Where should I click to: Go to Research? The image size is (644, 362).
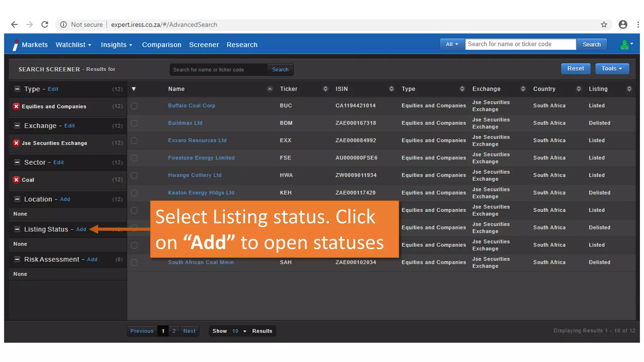point(242,45)
